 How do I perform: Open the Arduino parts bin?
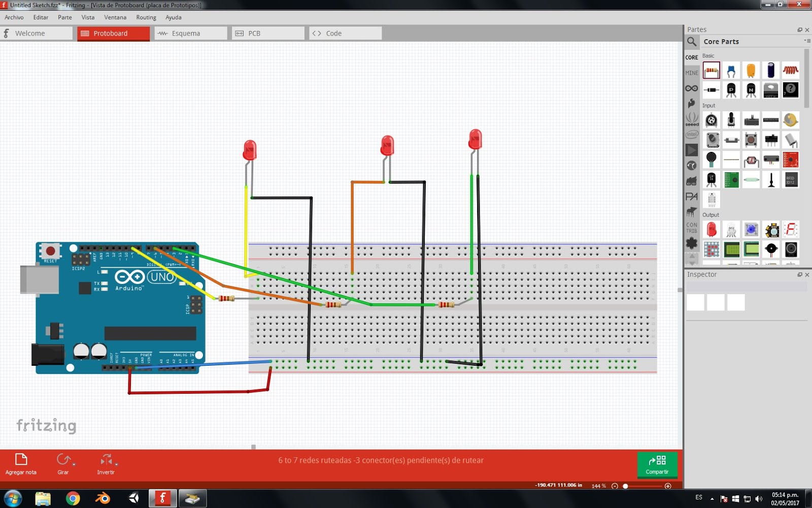pos(692,88)
